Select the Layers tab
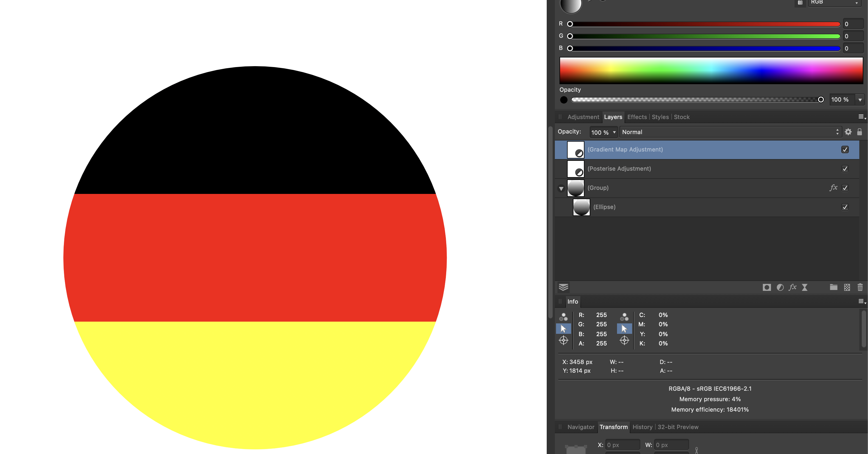Screen dimensions: 868x454 coord(613,117)
